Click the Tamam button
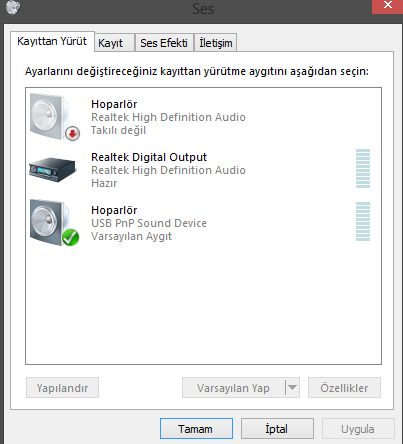 click(196, 429)
